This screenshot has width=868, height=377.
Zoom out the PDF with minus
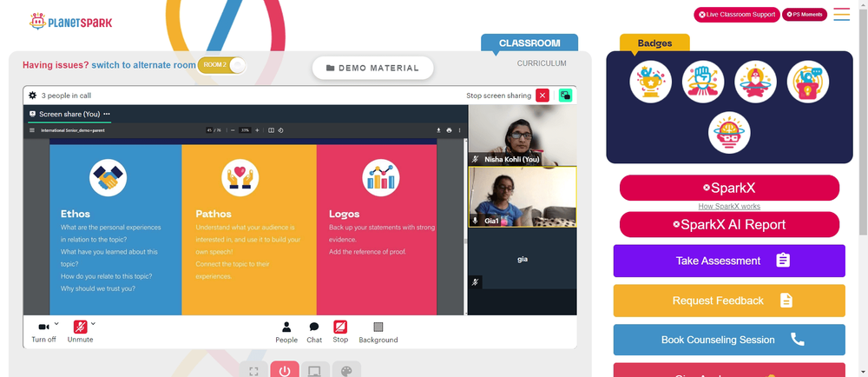point(233,130)
